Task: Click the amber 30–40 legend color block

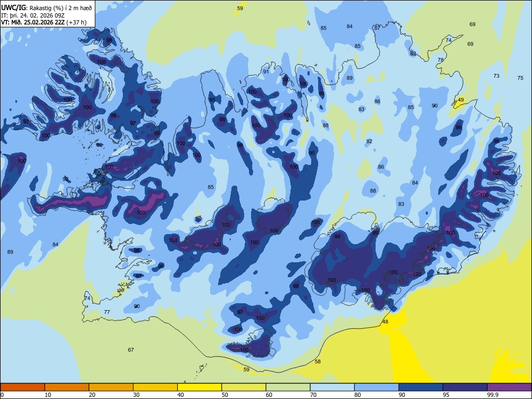Action: point(155,387)
